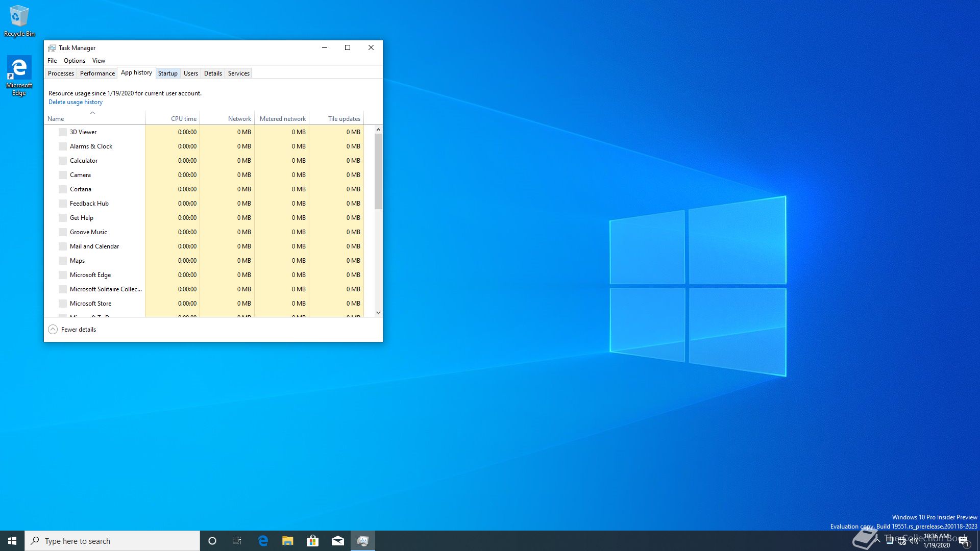Viewport: 980px width, 551px height.
Task: Open Task View from taskbar
Action: (x=237, y=541)
